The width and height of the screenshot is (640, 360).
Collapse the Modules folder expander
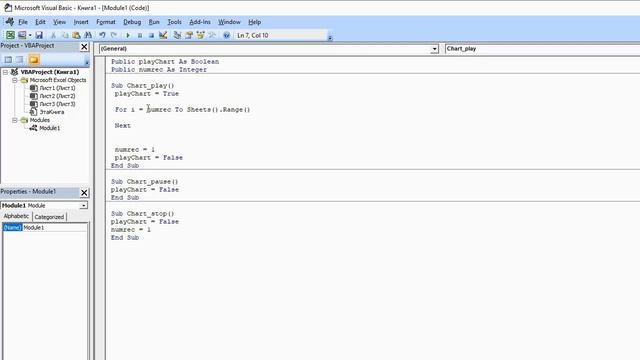pyautogui.click(x=15, y=120)
